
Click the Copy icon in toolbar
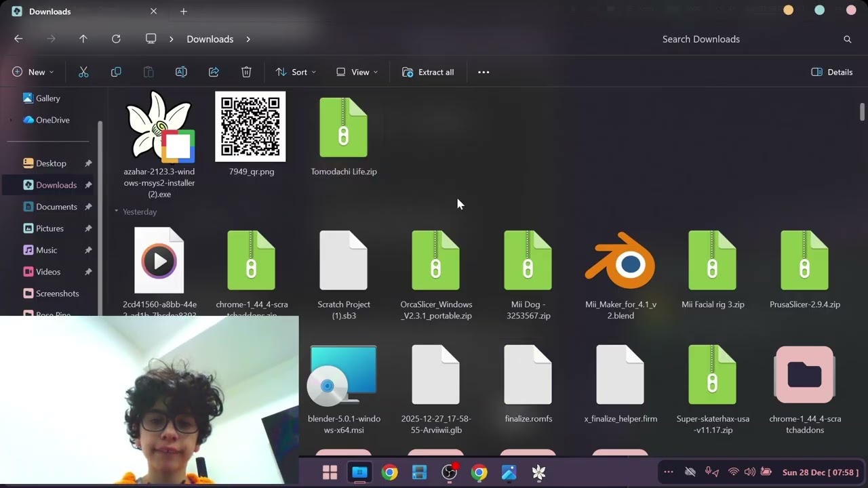(x=116, y=72)
